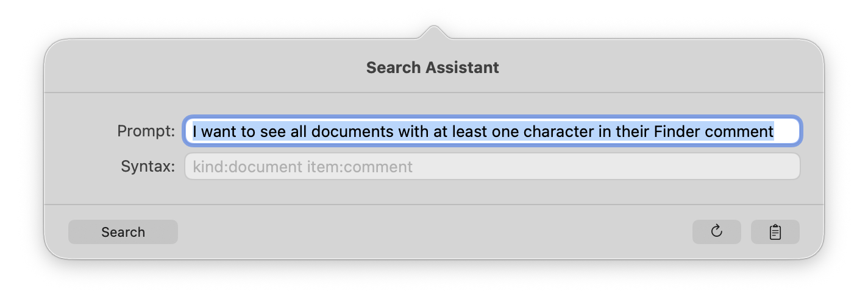Click the Prompt: label
Image resolution: width=868 pixels, height=308 pixels.
pyautogui.click(x=146, y=131)
